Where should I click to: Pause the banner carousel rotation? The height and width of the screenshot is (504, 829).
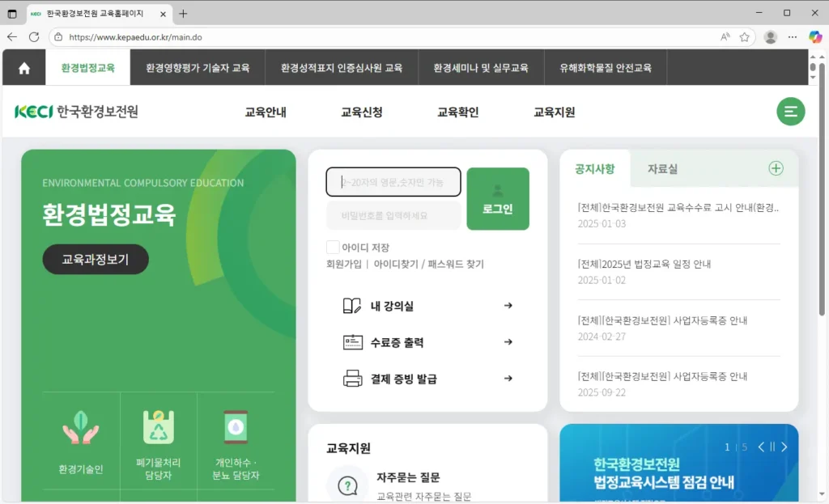(x=772, y=447)
